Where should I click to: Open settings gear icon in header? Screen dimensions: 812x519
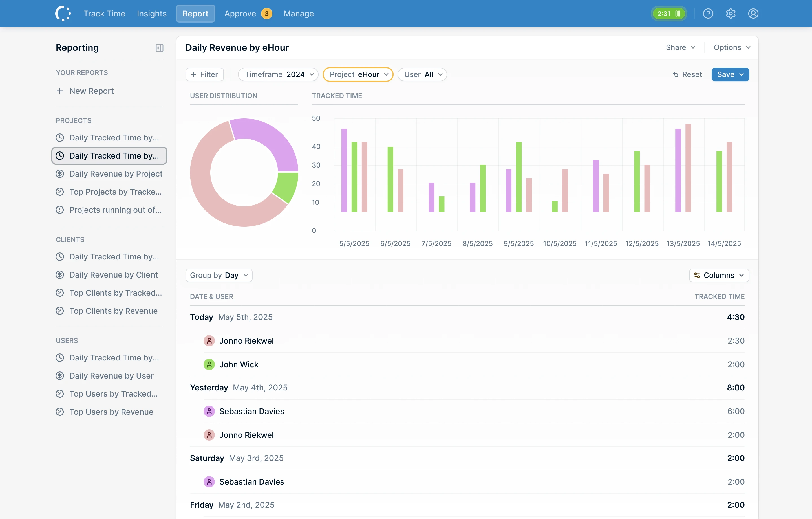coord(731,14)
